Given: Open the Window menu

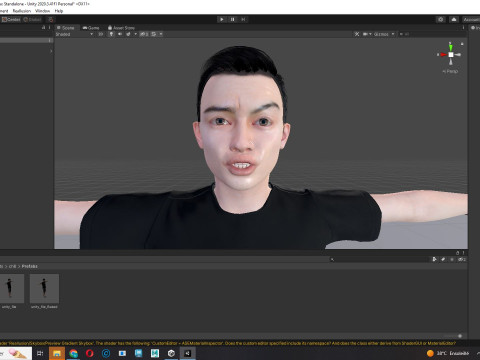Looking at the screenshot, I should pyautogui.click(x=42, y=11).
